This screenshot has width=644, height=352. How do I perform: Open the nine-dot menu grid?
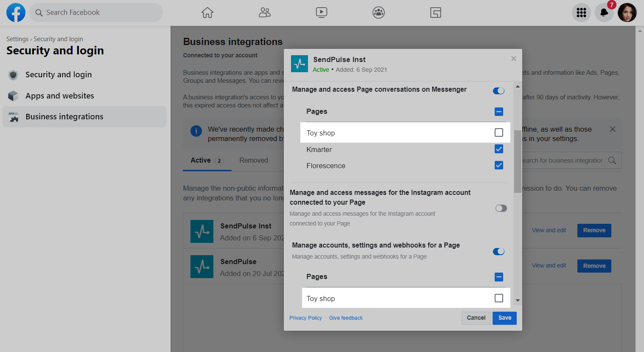coord(581,13)
